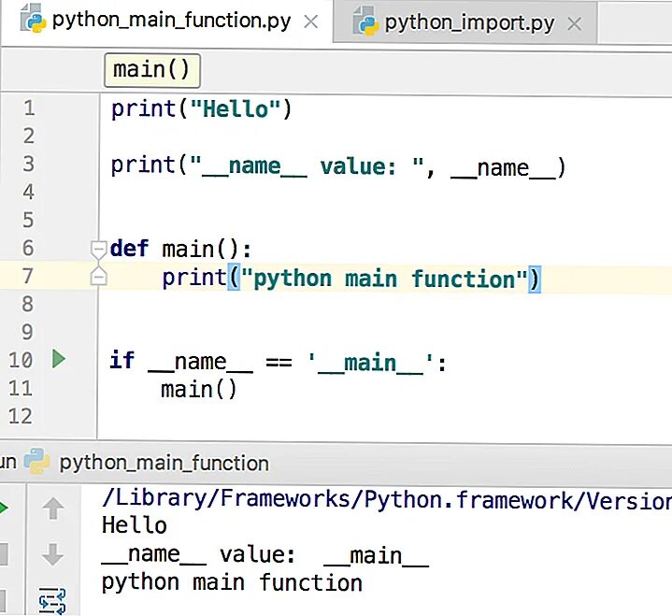
Task: Click the Python icon on python_main_function.py tab
Action: 34,20
